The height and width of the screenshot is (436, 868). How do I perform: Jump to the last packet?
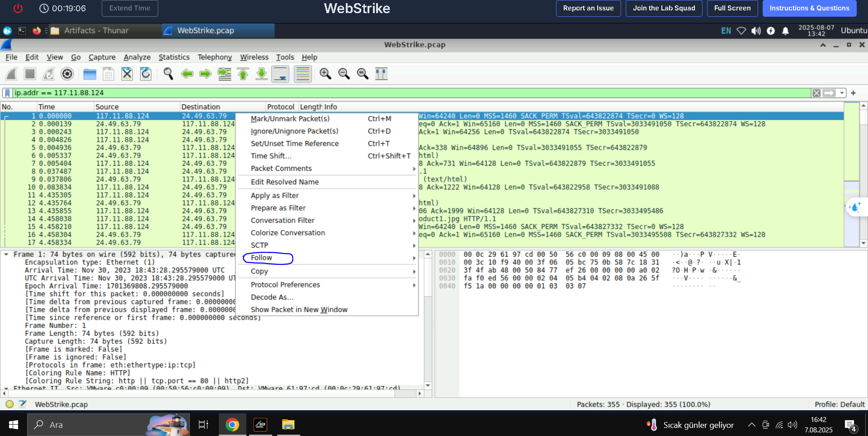point(261,74)
